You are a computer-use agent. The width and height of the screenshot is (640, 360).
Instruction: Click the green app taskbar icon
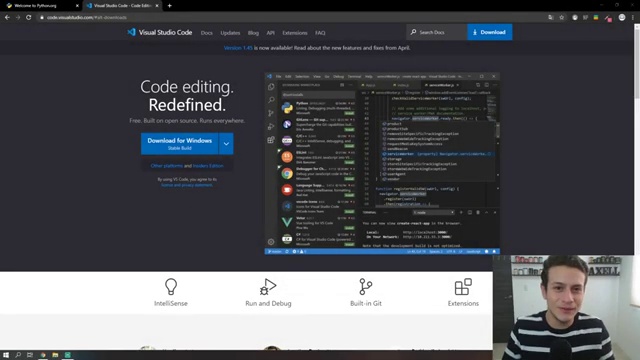(x=68, y=355)
